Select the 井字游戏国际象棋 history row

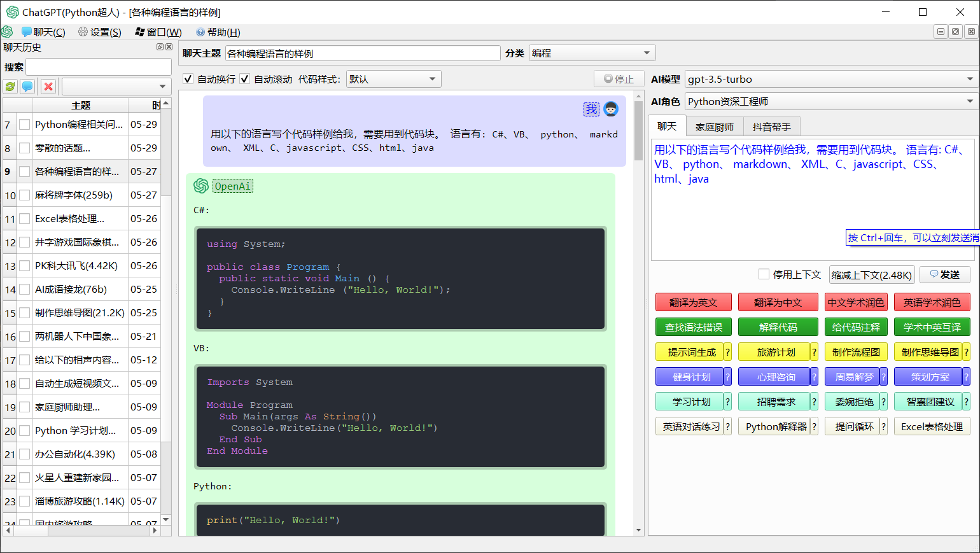click(81, 242)
